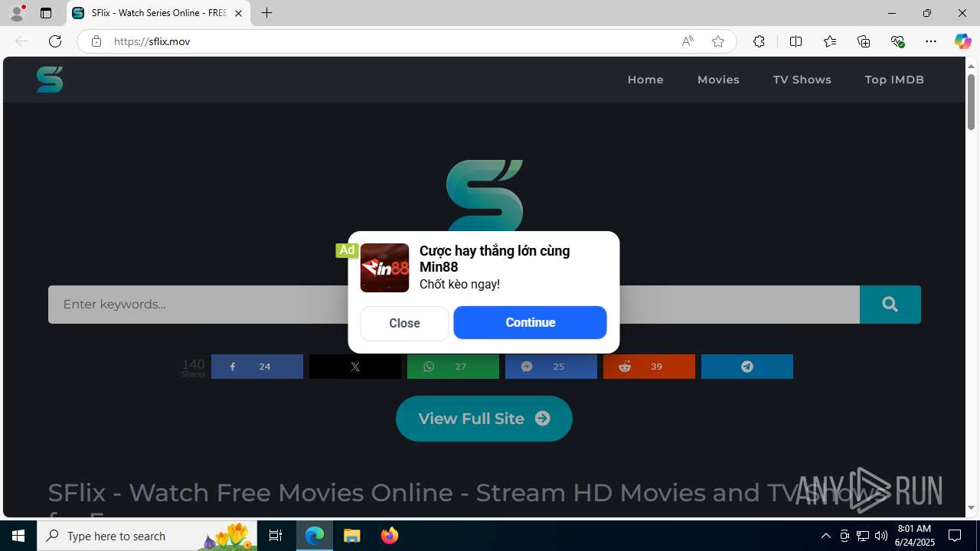The height and width of the screenshot is (551, 980).
Task: Click the page vertical scrollbar thumb
Action: coord(971,101)
